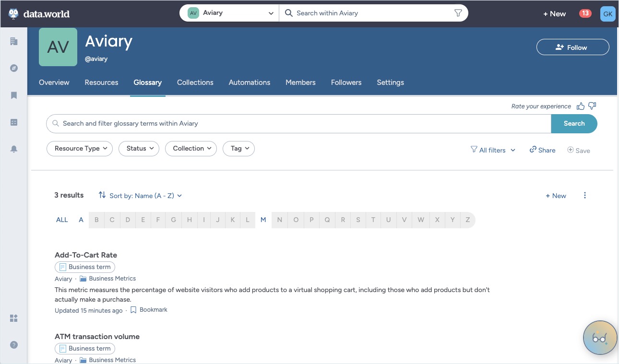Click the search filter funnel icon in top bar
This screenshot has width=619, height=364.
coord(458,13)
